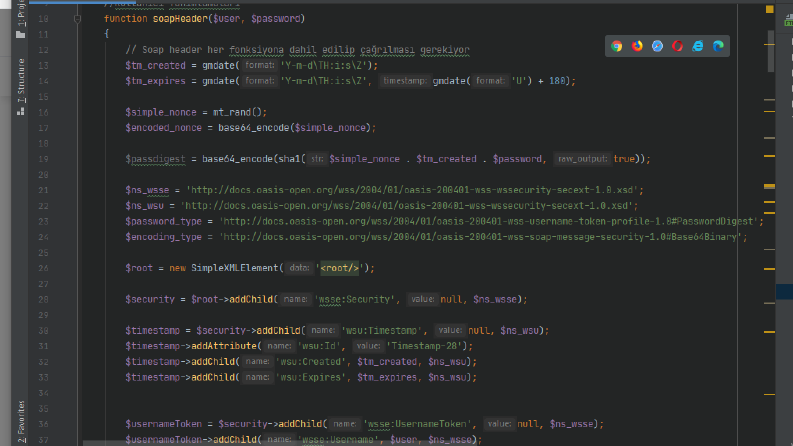Open the Structure tool window tab
Image resolution: width=793 pixels, height=446 pixels.
pos(21,87)
